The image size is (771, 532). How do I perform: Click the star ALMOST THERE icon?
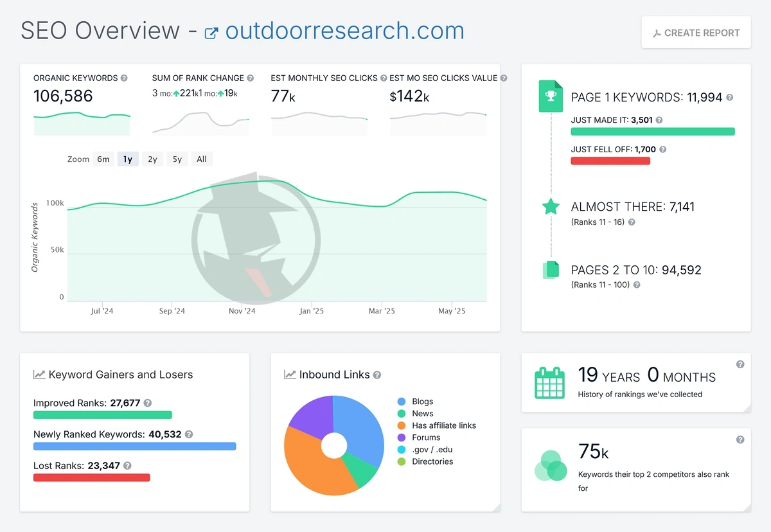click(x=551, y=206)
